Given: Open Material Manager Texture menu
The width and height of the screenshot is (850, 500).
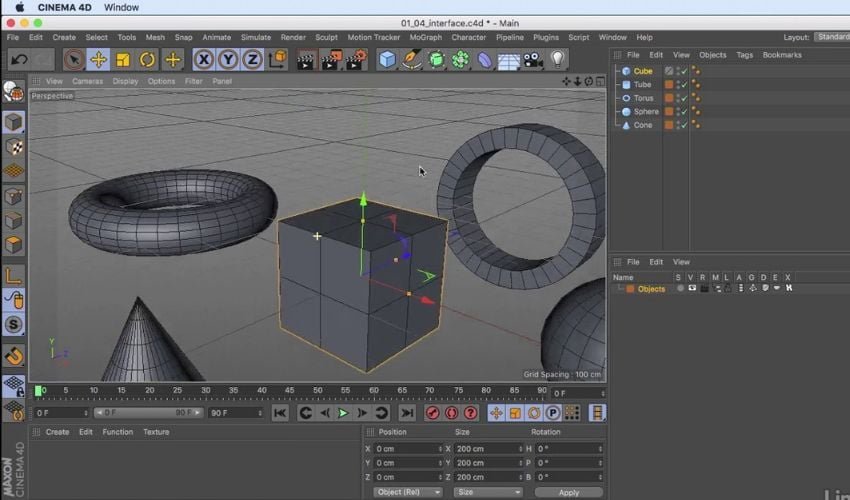Looking at the screenshot, I should click(x=156, y=432).
